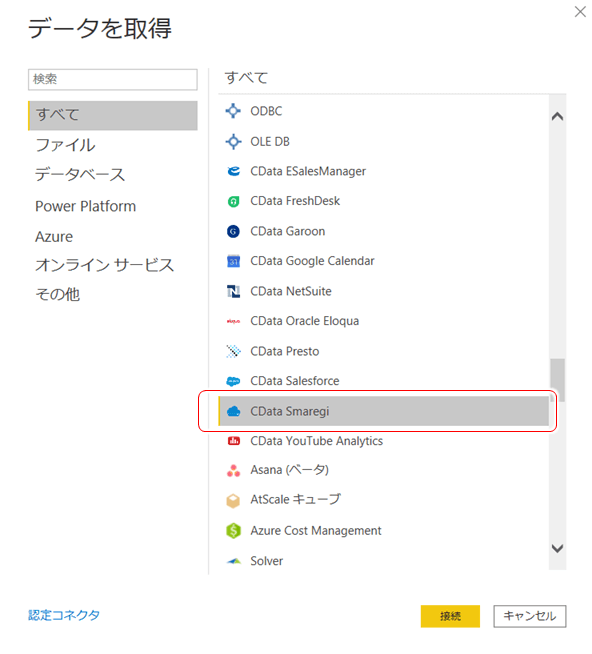Click the Asana three-dot icon

pos(233,470)
